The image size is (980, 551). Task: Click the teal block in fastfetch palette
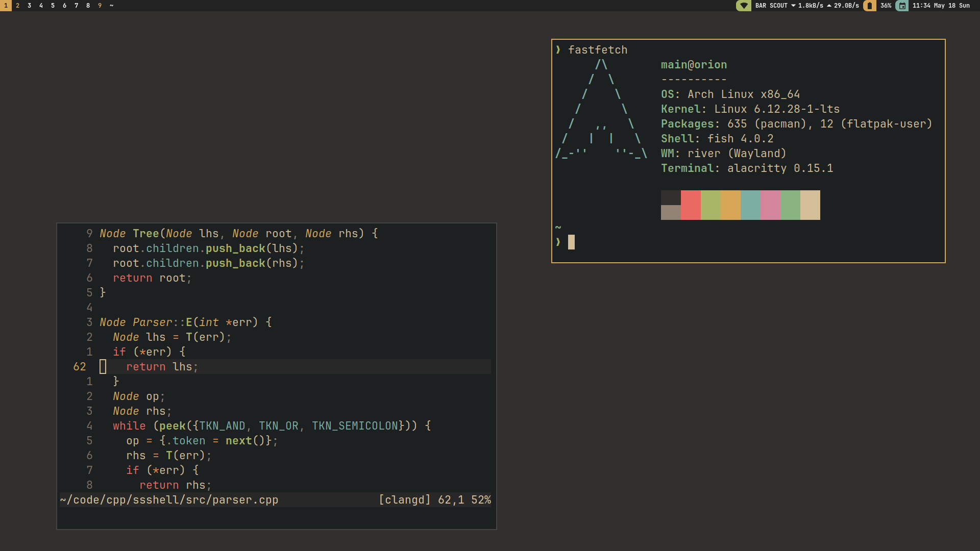tap(750, 205)
